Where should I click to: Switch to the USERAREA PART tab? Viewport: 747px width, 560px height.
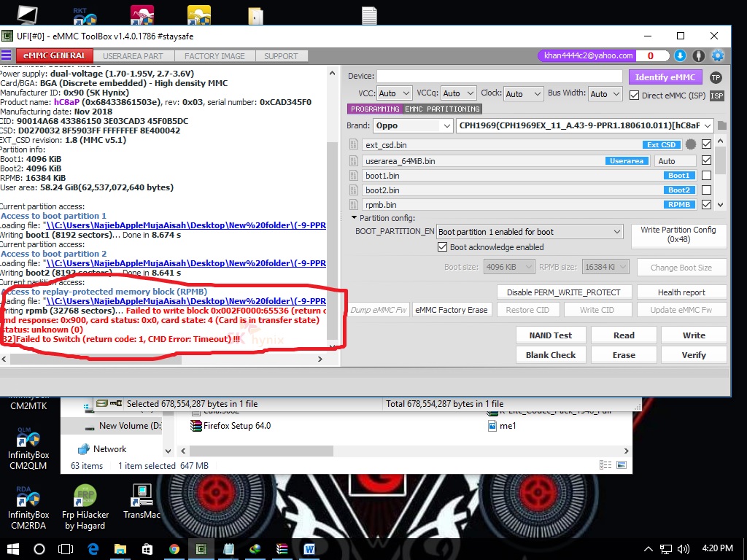pyautogui.click(x=133, y=55)
